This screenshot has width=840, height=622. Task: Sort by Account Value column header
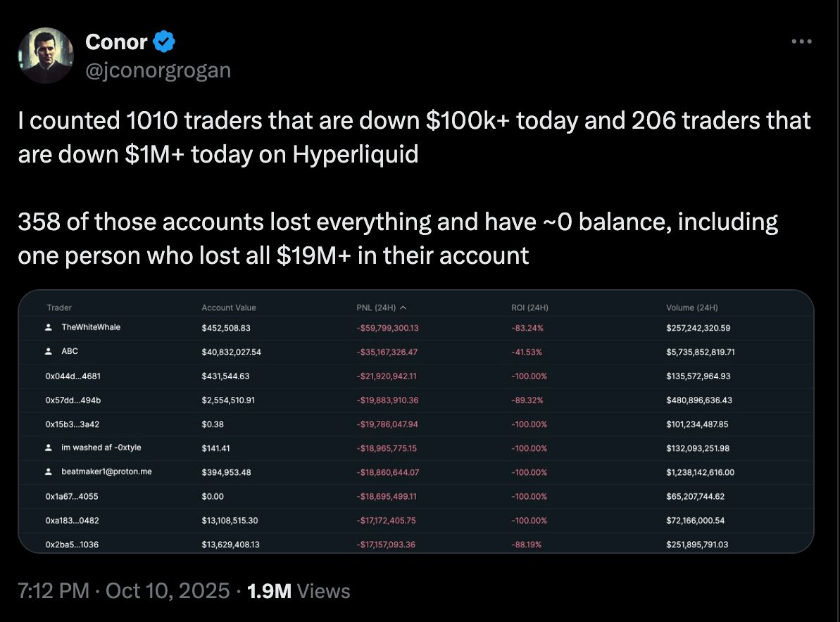click(229, 307)
